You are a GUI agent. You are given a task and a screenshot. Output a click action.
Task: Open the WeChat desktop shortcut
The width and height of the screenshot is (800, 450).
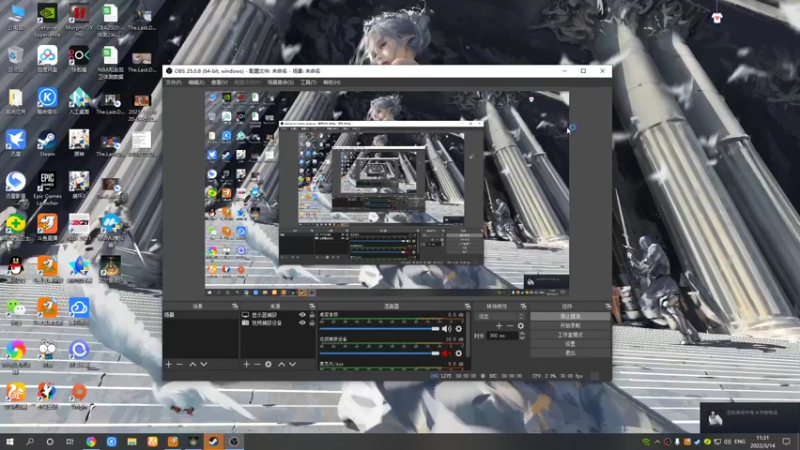pos(15,312)
